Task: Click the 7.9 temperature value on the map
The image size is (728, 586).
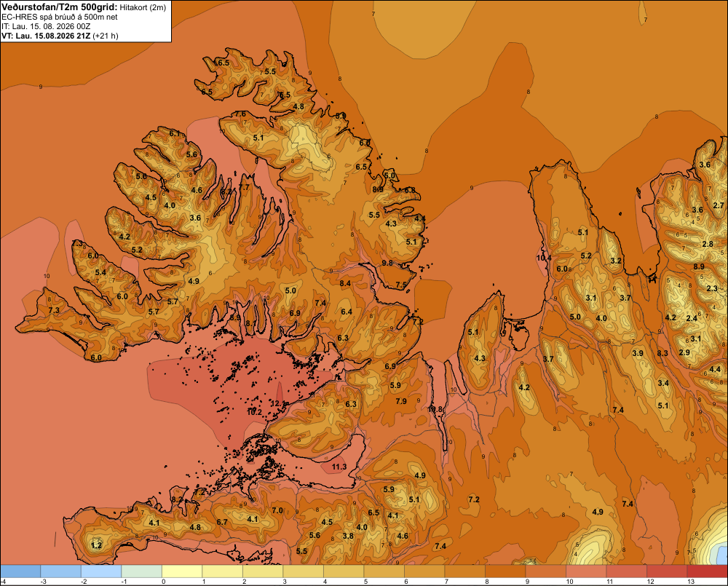Action: pos(401,401)
